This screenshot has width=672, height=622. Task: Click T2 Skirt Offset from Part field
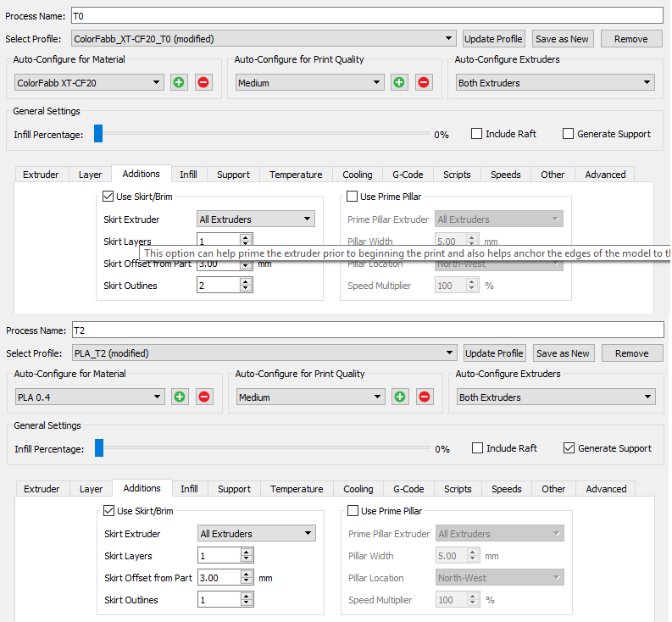tap(219, 577)
